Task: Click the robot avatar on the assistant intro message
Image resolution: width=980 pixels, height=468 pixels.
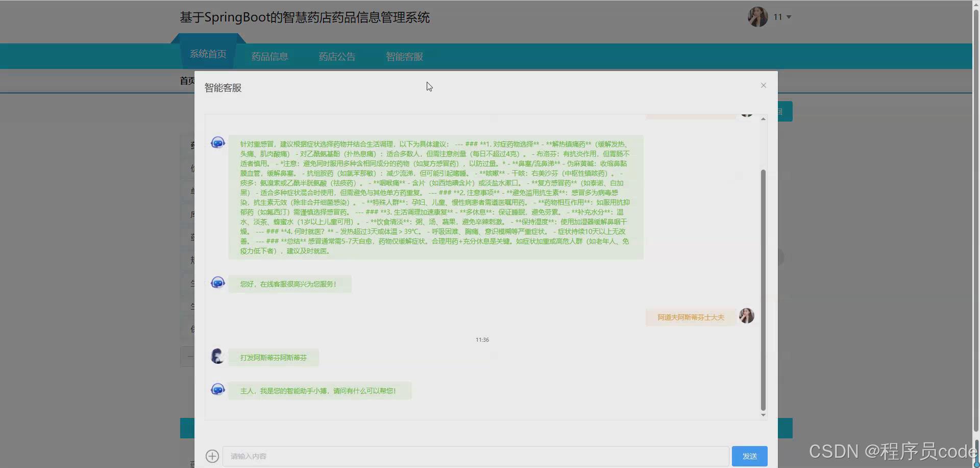Action: tap(218, 389)
